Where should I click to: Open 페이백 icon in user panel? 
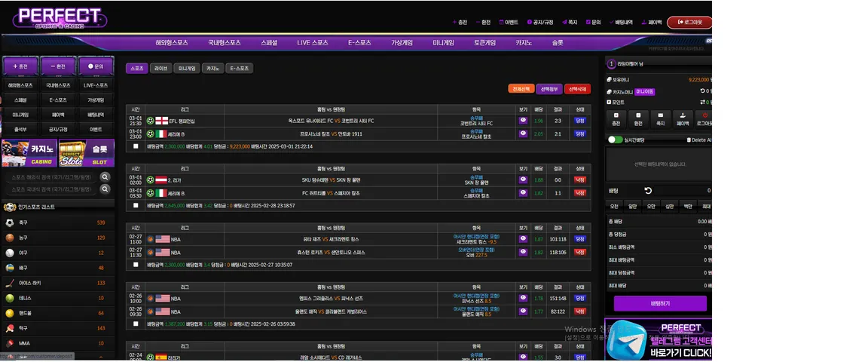[683, 119]
